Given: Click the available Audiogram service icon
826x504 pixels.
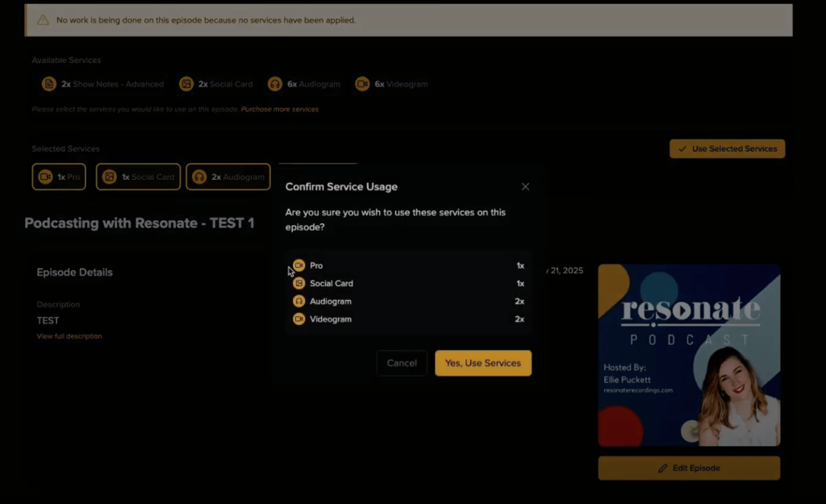Looking at the screenshot, I should (275, 84).
